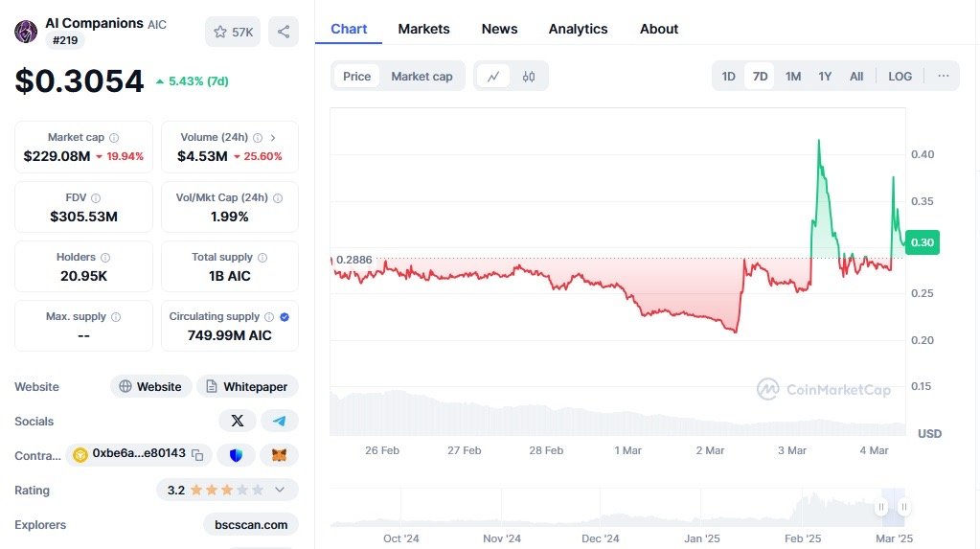The image size is (980, 549).
Task: Switch to the Markets tab
Action: coord(423,29)
